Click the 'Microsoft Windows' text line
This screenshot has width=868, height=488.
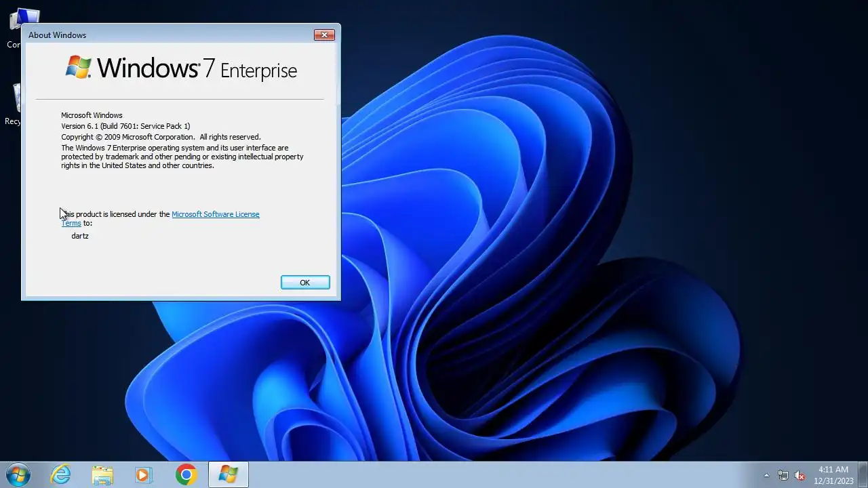[92, 115]
